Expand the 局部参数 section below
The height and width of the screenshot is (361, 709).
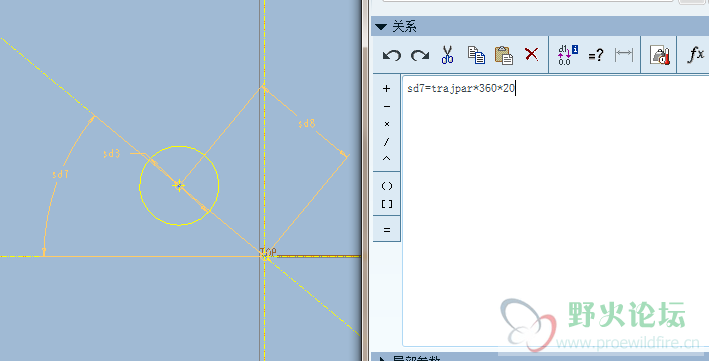tap(382, 359)
